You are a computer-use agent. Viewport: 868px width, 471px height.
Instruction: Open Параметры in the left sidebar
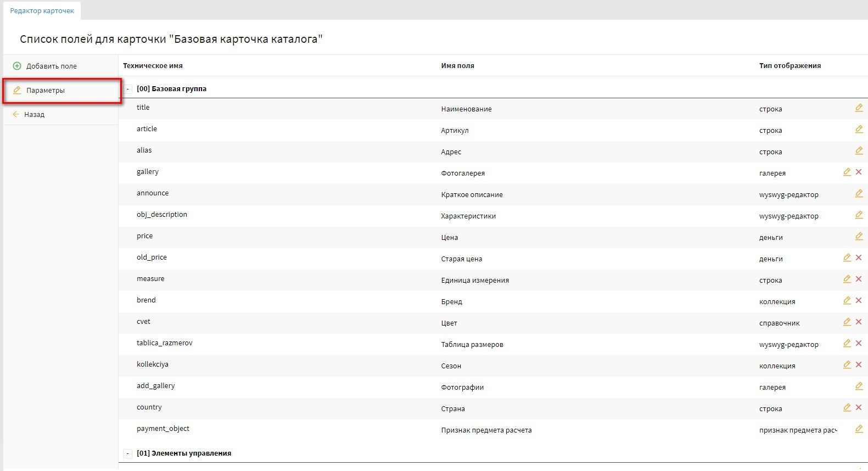(x=45, y=90)
